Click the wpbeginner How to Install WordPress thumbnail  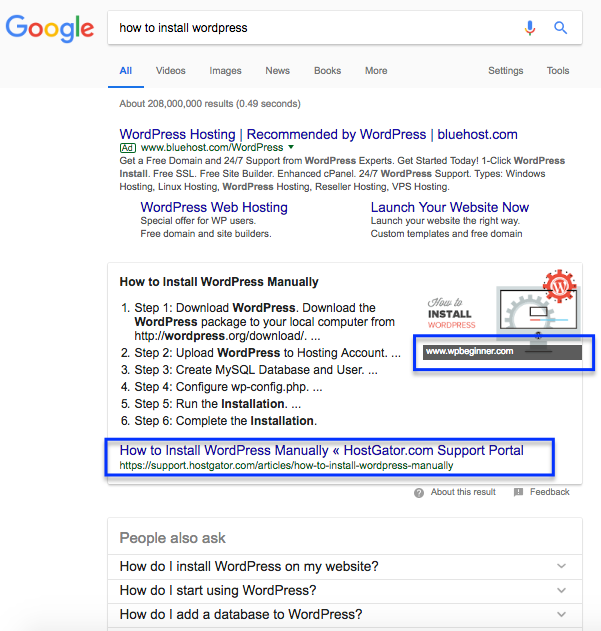click(x=500, y=315)
